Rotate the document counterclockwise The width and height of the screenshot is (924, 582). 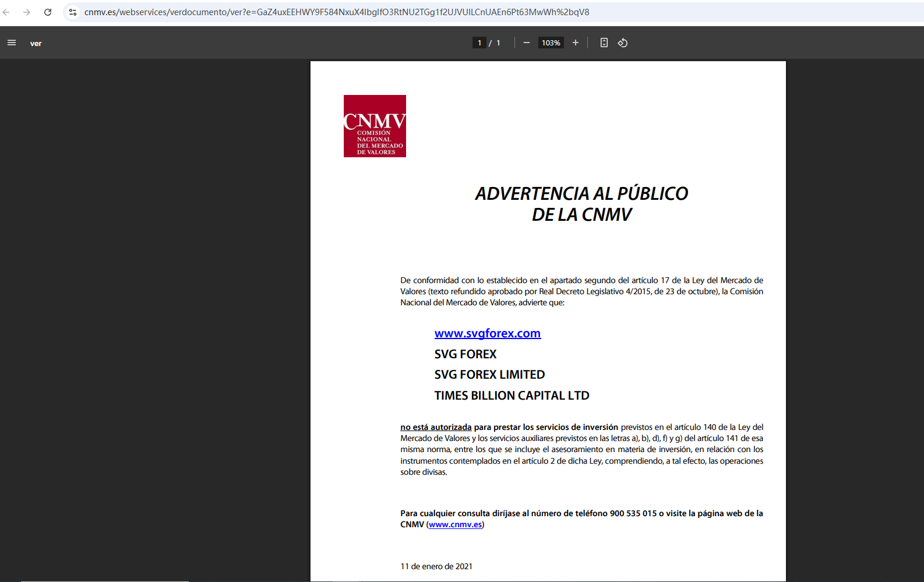(x=623, y=43)
